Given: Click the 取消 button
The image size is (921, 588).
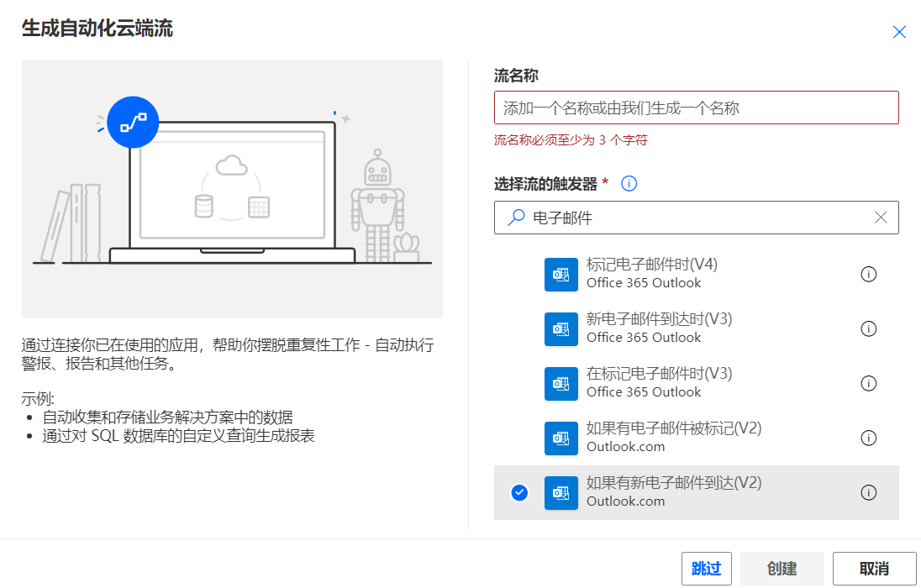Looking at the screenshot, I should click(x=874, y=569).
